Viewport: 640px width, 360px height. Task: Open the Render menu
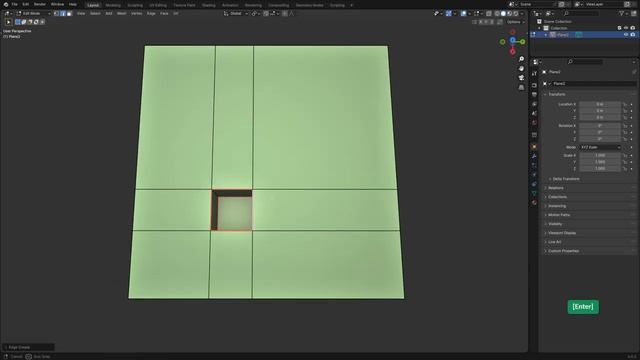(x=40, y=4)
